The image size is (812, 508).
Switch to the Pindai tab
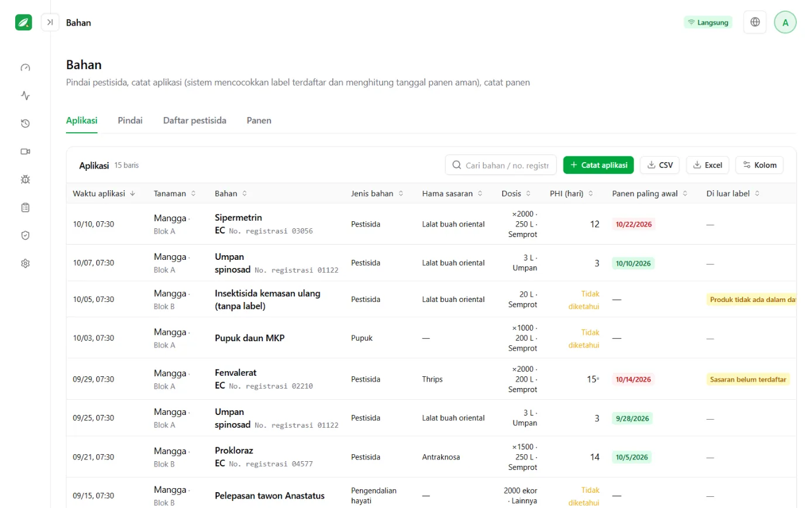pos(130,121)
